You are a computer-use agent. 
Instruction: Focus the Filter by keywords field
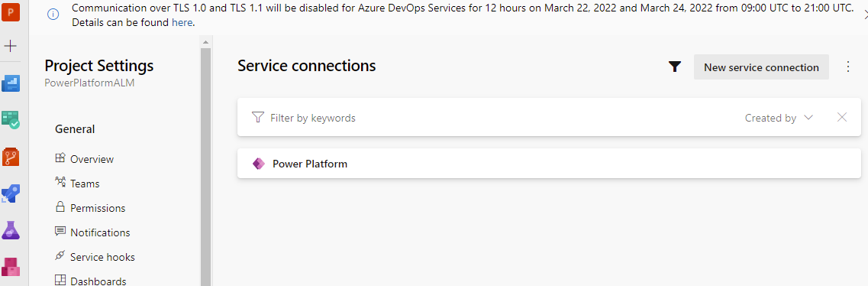coord(499,118)
